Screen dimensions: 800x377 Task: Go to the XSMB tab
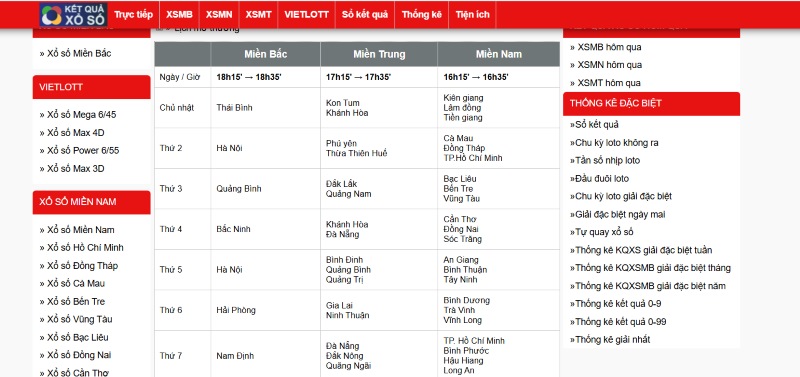(x=179, y=15)
